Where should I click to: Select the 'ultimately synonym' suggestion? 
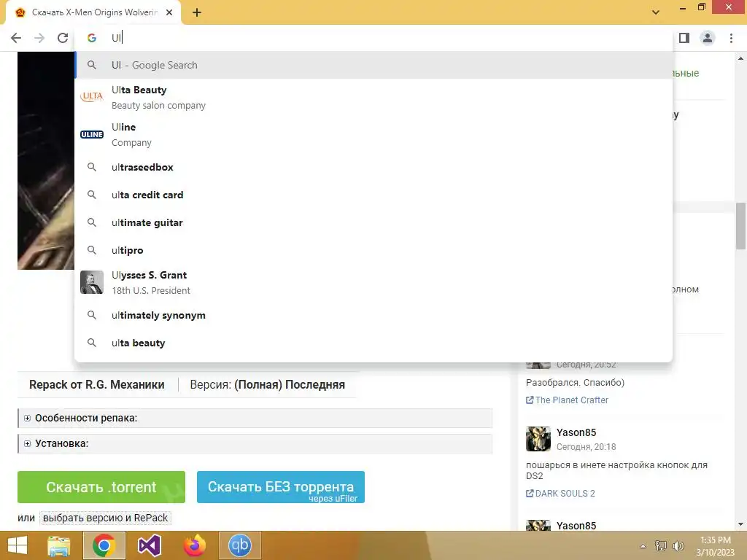(373, 315)
